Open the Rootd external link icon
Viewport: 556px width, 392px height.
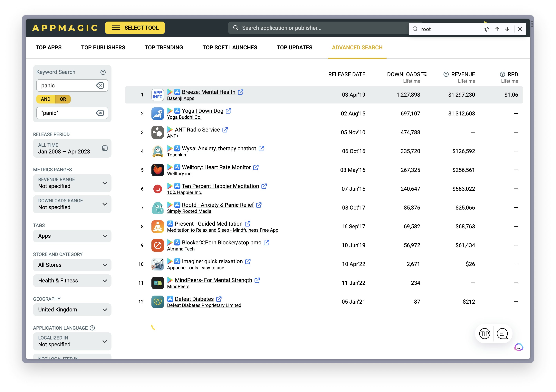(x=259, y=205)
